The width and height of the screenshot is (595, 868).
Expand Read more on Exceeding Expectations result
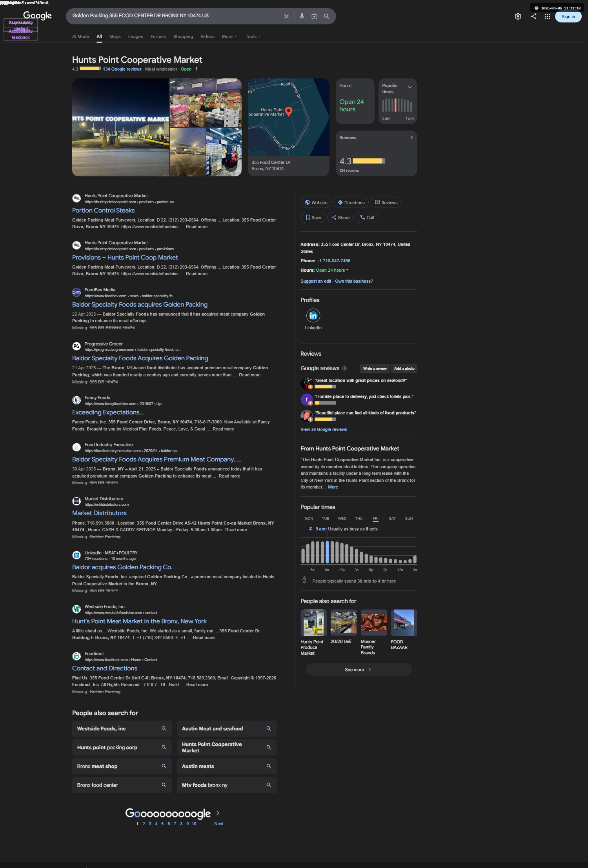point(223,429)
